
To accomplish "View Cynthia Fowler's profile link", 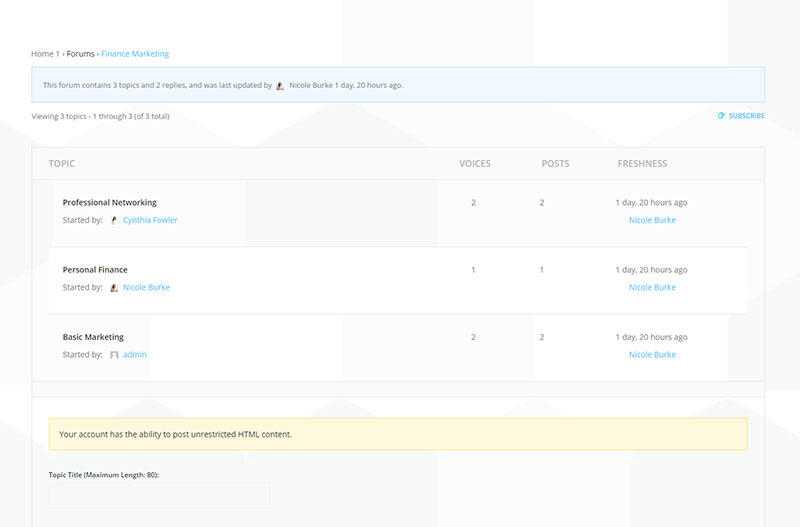I will (x=150, y=220).
